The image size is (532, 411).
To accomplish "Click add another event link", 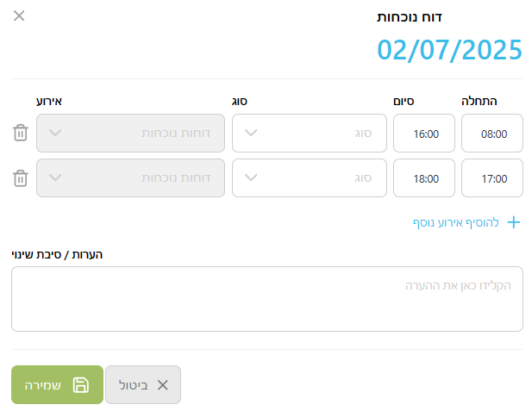I will 455,222.
